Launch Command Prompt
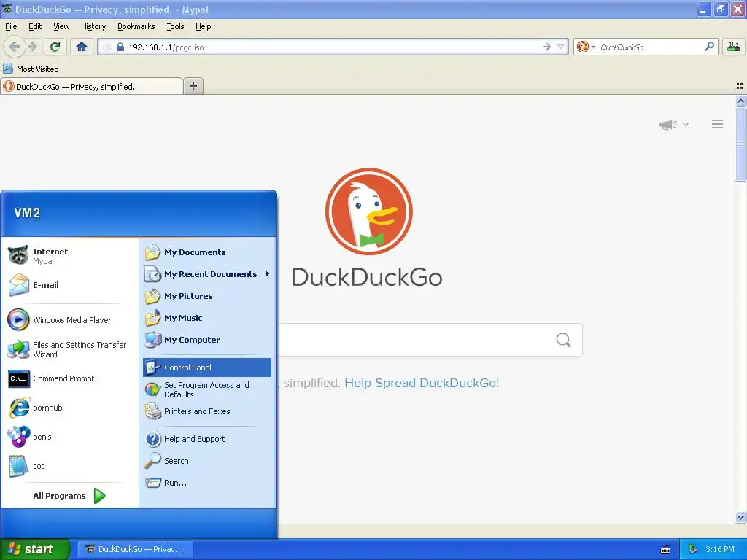Viewport: 747px width, 560px height. tap(71, 378)
